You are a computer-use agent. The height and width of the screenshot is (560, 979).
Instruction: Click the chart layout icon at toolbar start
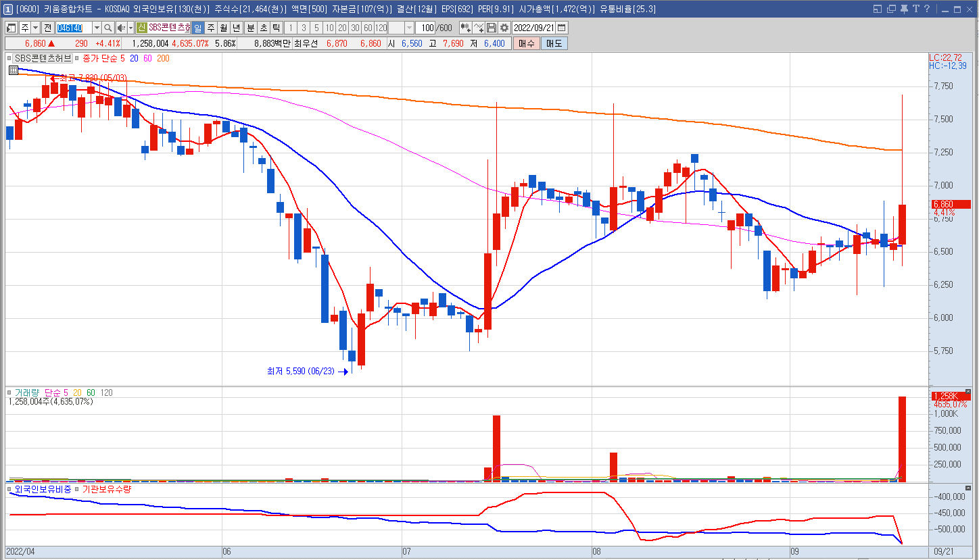point(11,28)
